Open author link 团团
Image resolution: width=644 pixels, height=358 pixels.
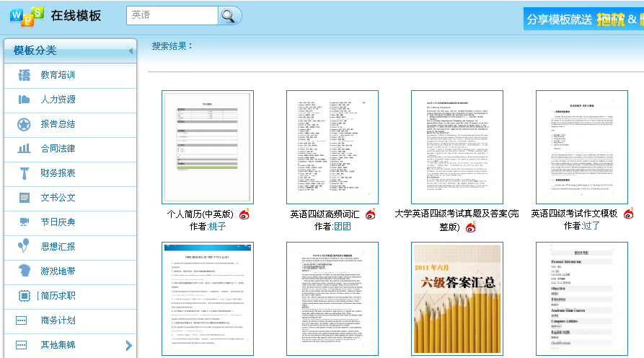click(x=342, y=227)
